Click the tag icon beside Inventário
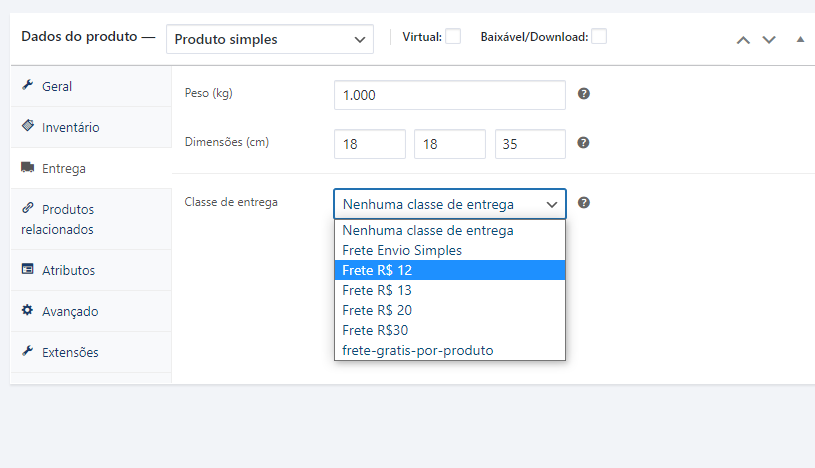Screen dimensions: 815x468 [28, 126]
